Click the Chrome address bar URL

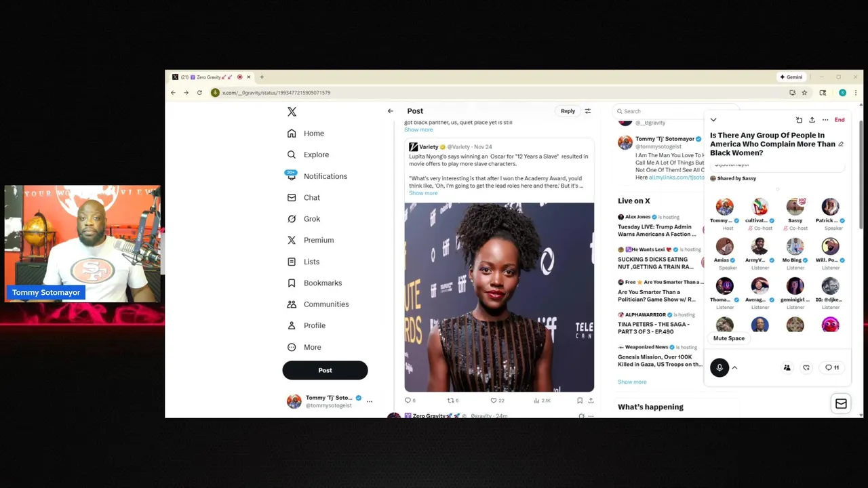click(276, 93)
